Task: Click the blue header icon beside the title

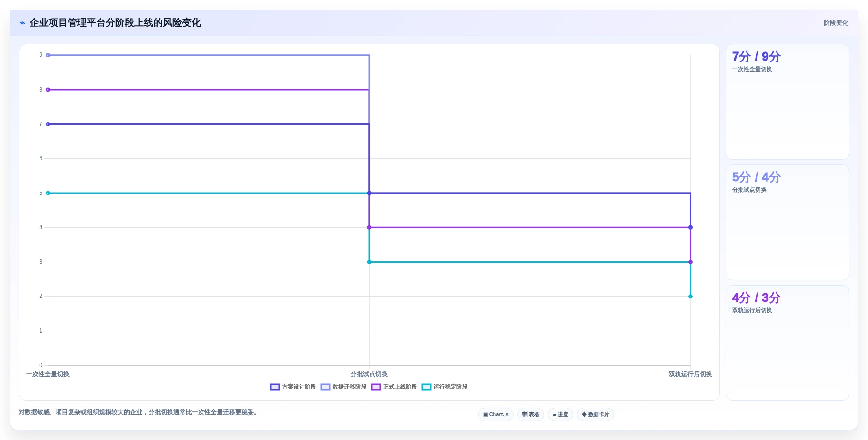Action: click(x=22, y=23)
